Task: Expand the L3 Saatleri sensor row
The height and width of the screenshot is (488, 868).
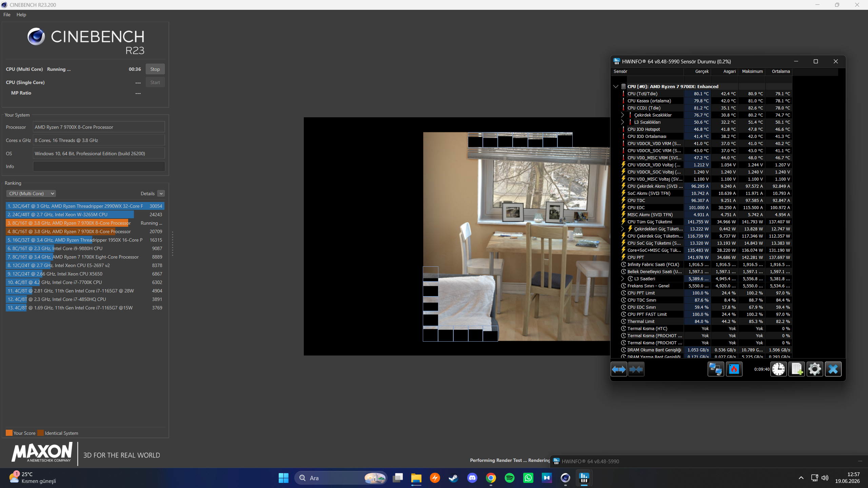Action: pos(623,279)
